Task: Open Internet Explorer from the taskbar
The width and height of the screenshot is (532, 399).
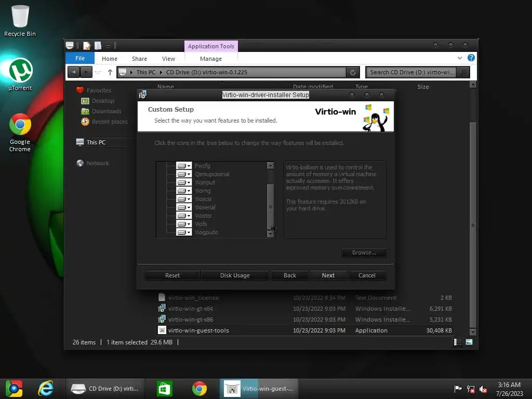Action: (46, 389)
